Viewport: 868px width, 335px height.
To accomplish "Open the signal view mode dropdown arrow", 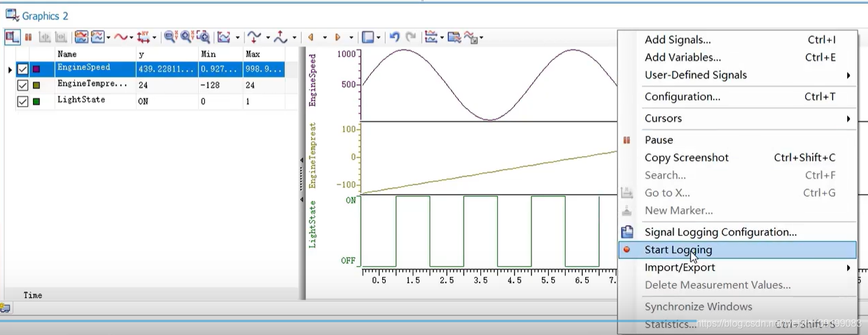I will tap(108, 38).
